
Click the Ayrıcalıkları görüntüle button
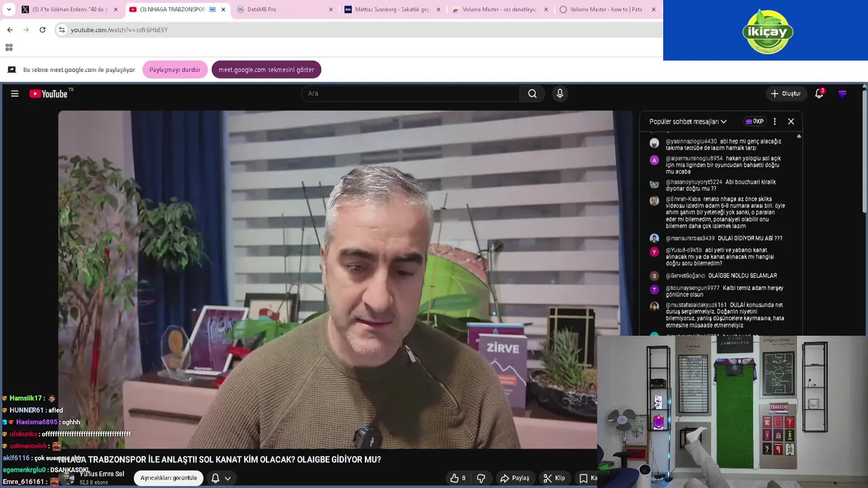pyautogui.click(x=169, y=478)
